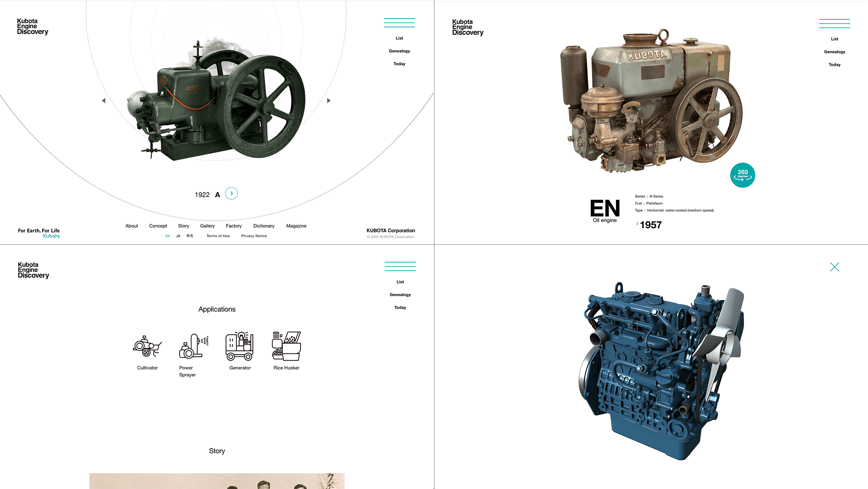The width and height of the screenshot is (868, 489).
Task: Switch language to Chinese 中文
Action: (190, 236)
